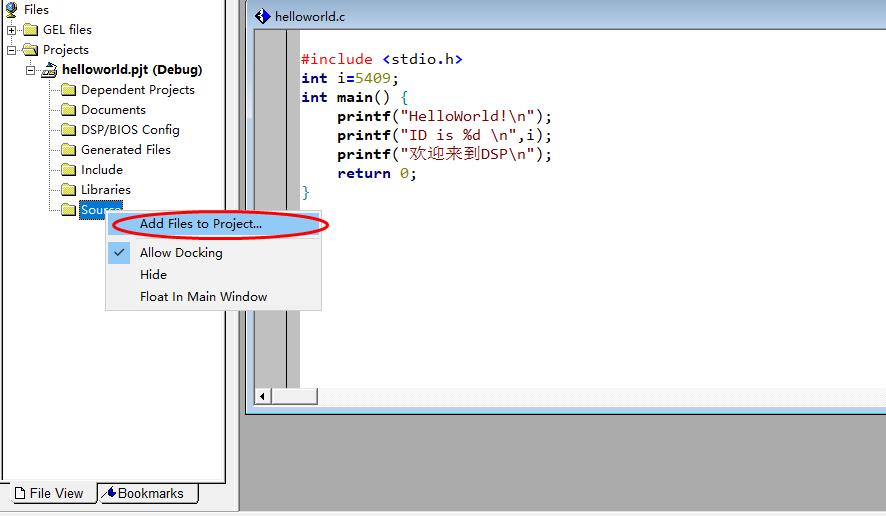This screenshot has width=886, height=516.
Task: Click the DSP/BIOS Config folder icon
Action: pyautogui.click(x=68, y=130)
